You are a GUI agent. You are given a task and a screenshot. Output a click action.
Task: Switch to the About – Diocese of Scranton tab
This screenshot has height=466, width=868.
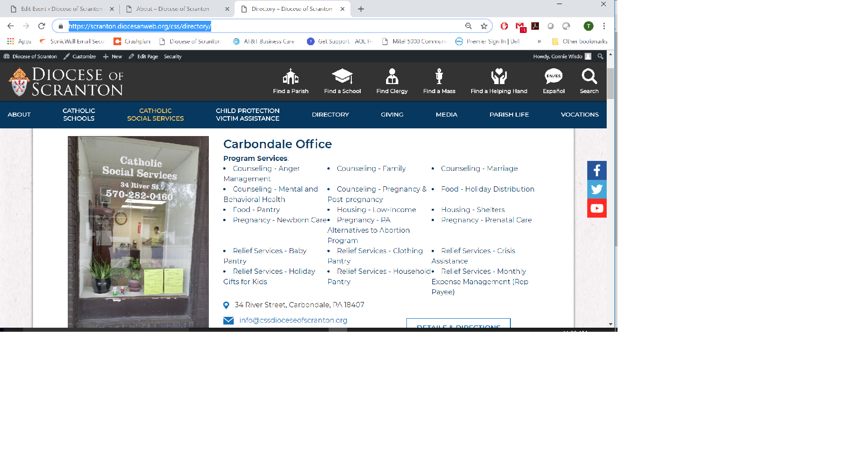click(173, 9)
